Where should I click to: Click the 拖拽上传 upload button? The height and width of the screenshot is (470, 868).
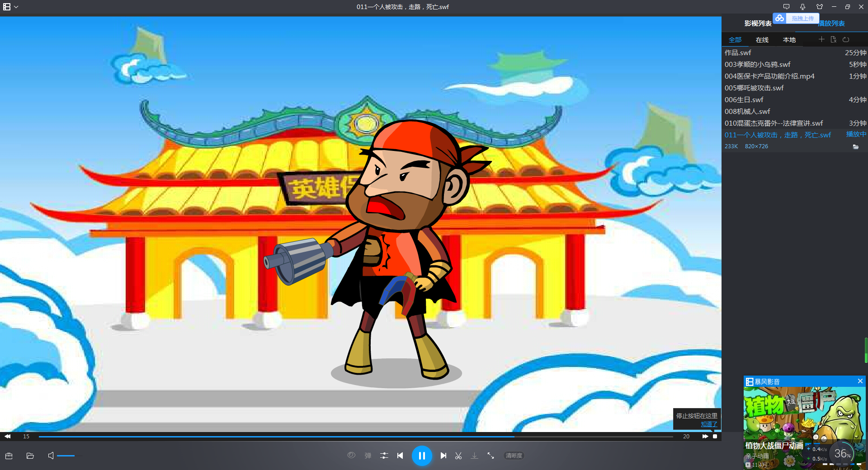[802, 19]
